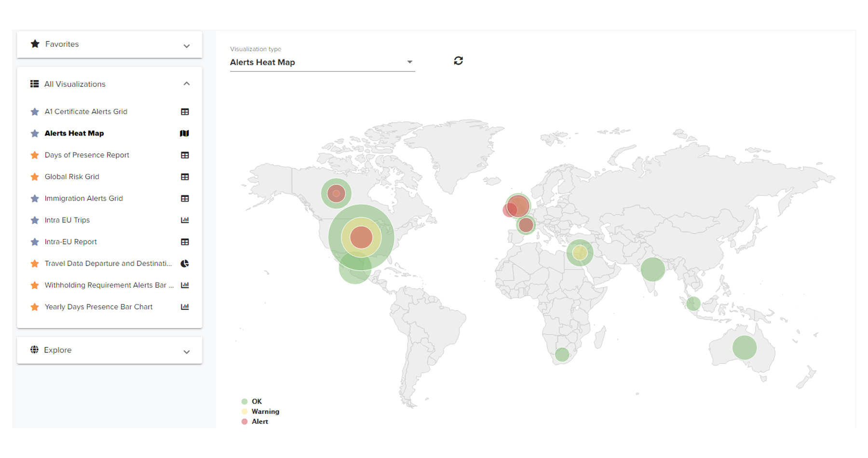Unfavorite Global Risk Grid star
Screen dimensions: 868x458
35,177
